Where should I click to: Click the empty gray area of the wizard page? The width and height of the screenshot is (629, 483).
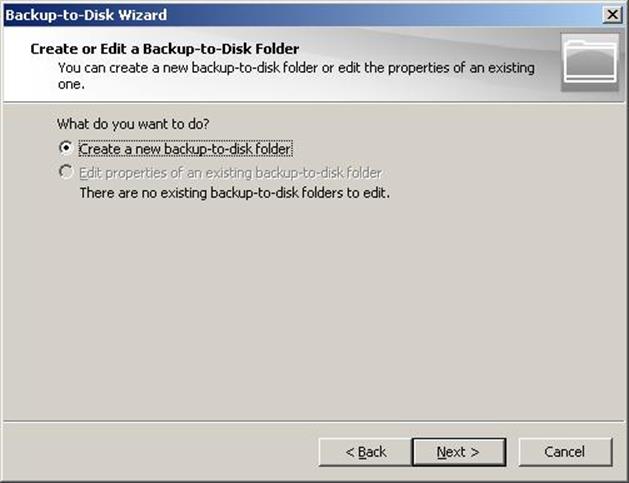[320, 310]
